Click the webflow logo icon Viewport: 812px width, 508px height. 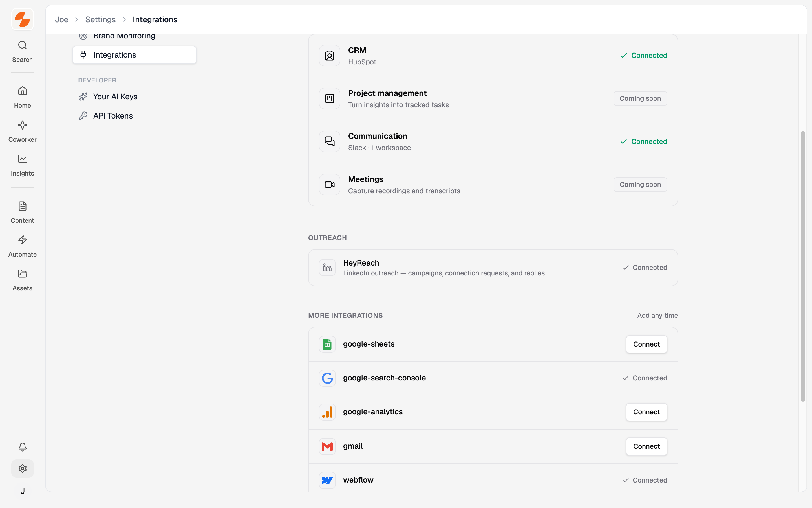click(x=327, y=480)
